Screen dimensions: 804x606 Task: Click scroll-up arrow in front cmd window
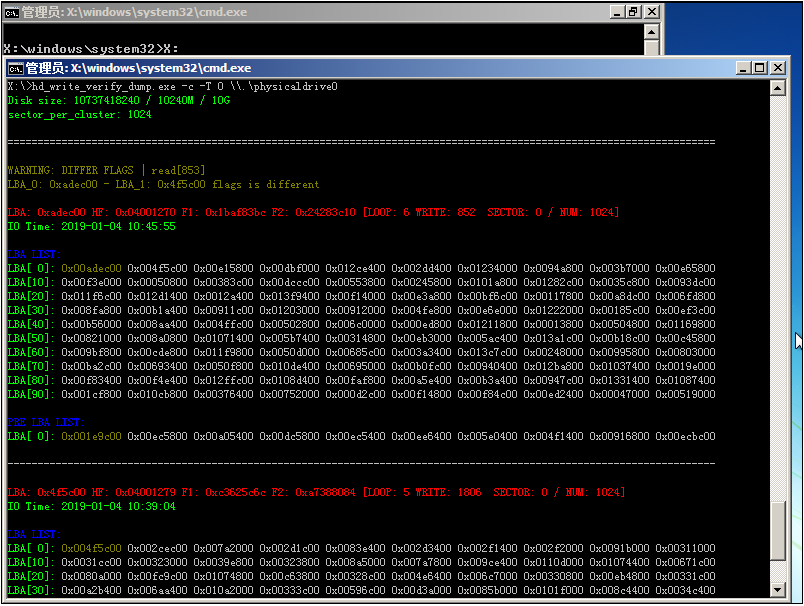[x=777, y=88]
